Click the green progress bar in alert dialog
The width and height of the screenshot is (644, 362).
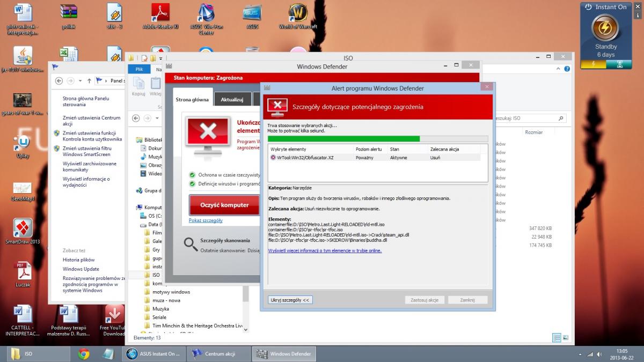[x=378, y=138]
